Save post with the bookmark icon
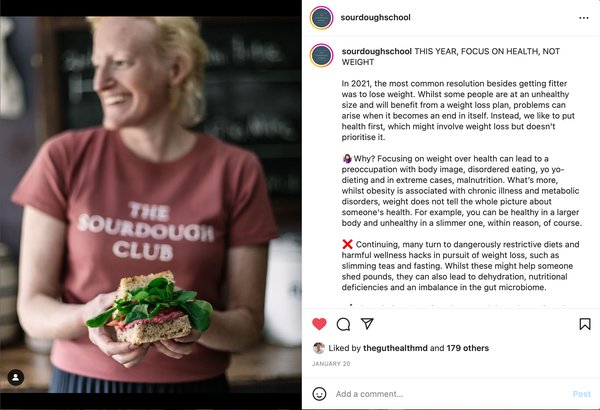 tap(585, 324)
